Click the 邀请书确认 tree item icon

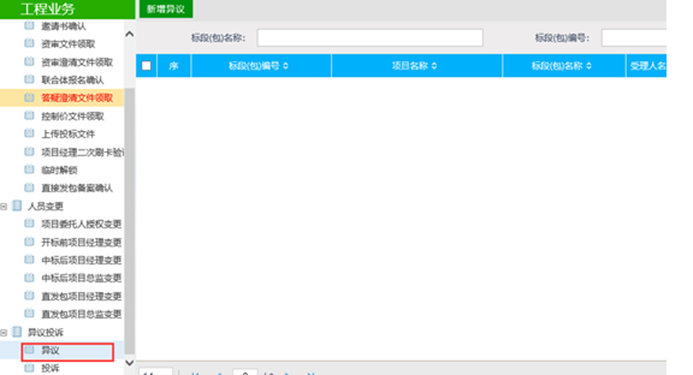[x=29, y=26]
